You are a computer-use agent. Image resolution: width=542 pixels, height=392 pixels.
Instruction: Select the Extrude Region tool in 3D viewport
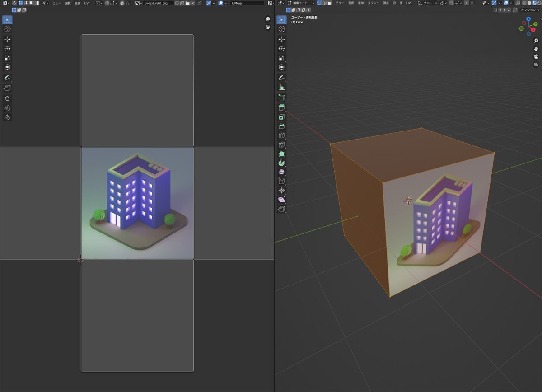[x=282, y=107]
